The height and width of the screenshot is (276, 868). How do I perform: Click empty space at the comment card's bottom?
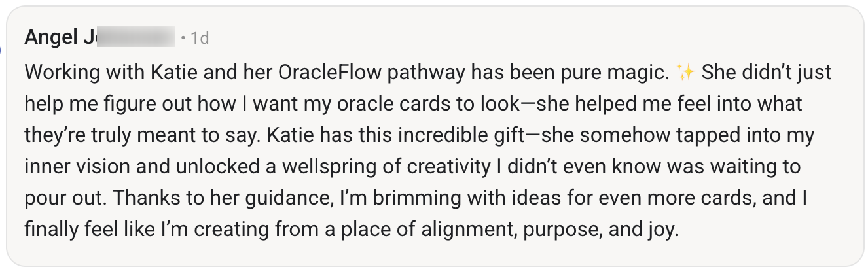coord(432,254)
